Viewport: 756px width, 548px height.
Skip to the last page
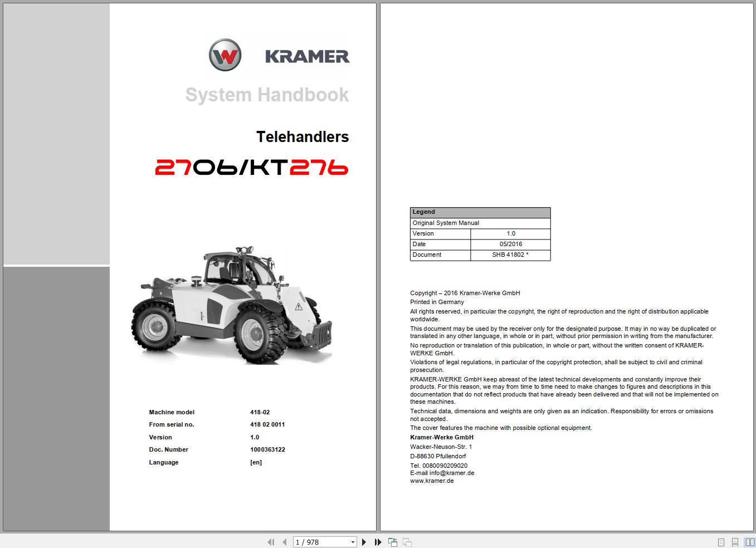pyautogui.click(x=378, y=541)
